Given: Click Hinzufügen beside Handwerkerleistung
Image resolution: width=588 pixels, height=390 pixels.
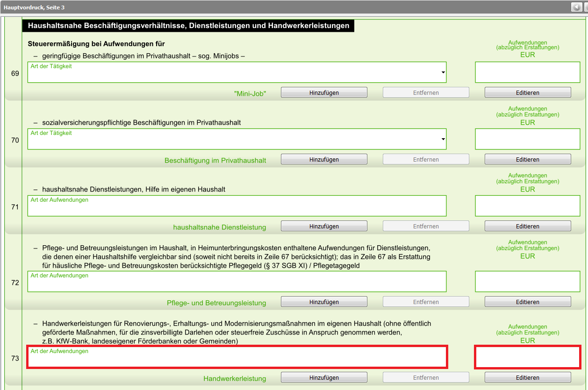Looking at the screenshot, I should 323,377.
